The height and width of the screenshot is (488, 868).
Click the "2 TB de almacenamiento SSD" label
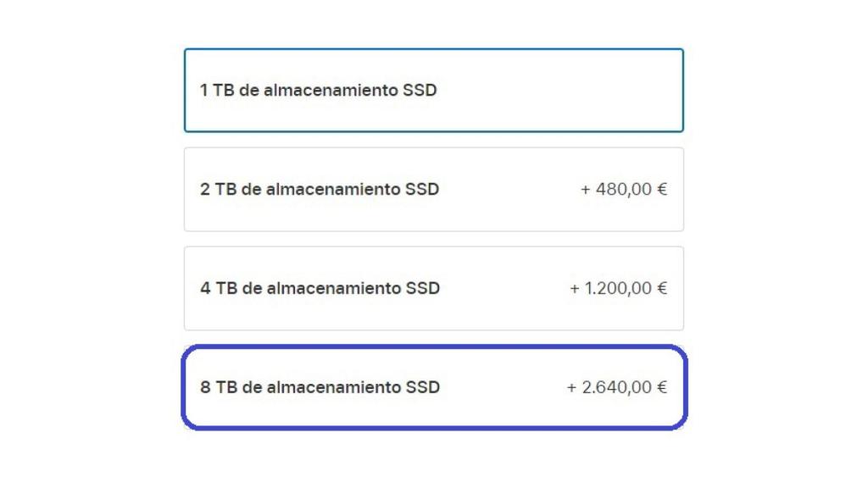point(320,189)
